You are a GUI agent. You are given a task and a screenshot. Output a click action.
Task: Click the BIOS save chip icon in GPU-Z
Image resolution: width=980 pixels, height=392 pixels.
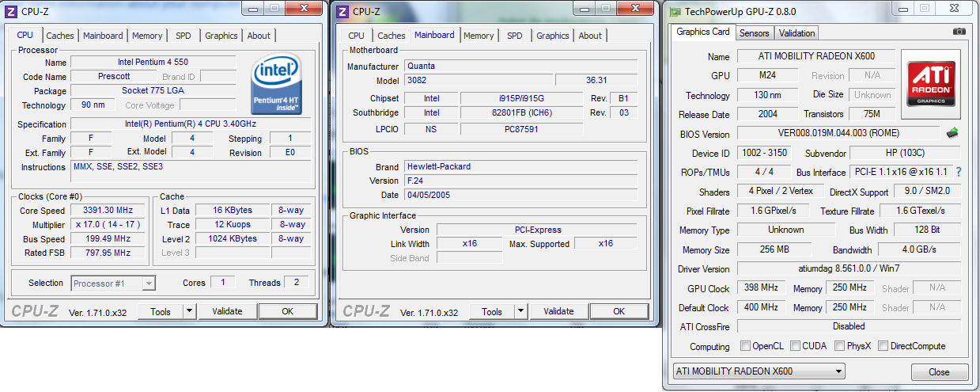[x=952, y=133]
